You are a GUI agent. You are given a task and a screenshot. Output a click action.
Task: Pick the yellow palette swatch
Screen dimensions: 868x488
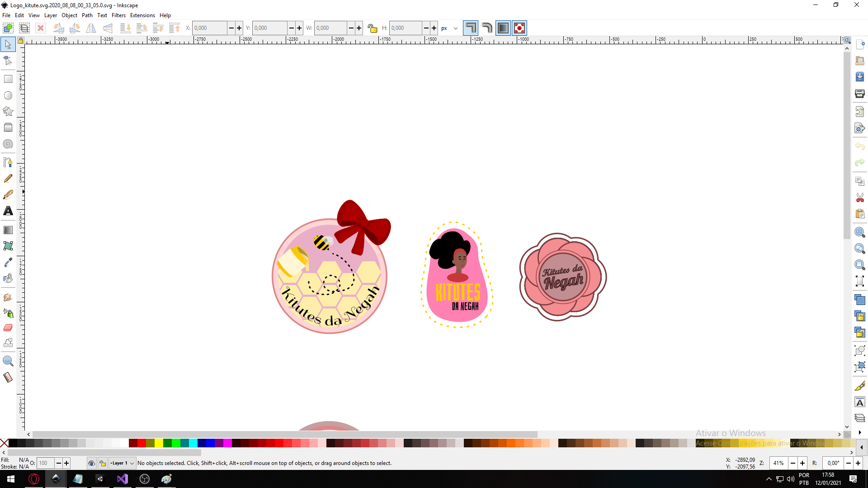(x=159, y=443)
